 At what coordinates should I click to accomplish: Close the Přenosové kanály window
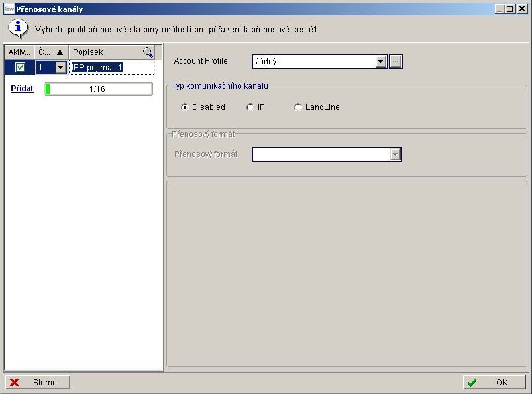520,9
